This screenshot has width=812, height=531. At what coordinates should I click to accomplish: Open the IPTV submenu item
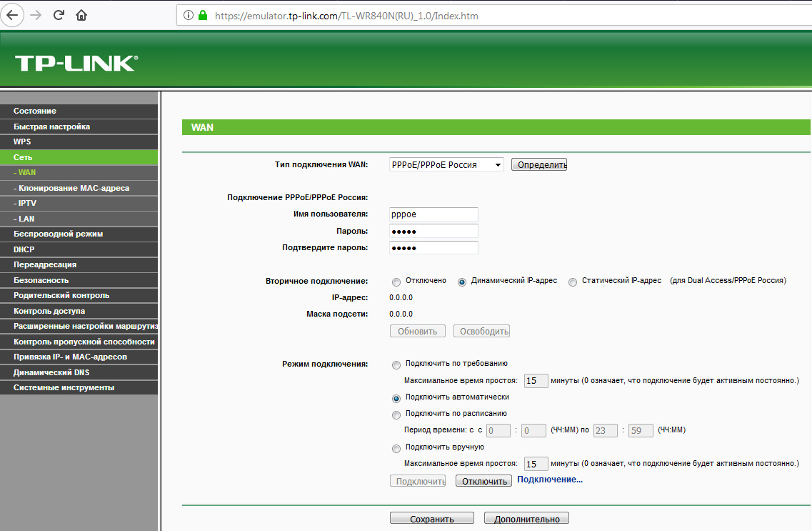click(x=79, y=203)
